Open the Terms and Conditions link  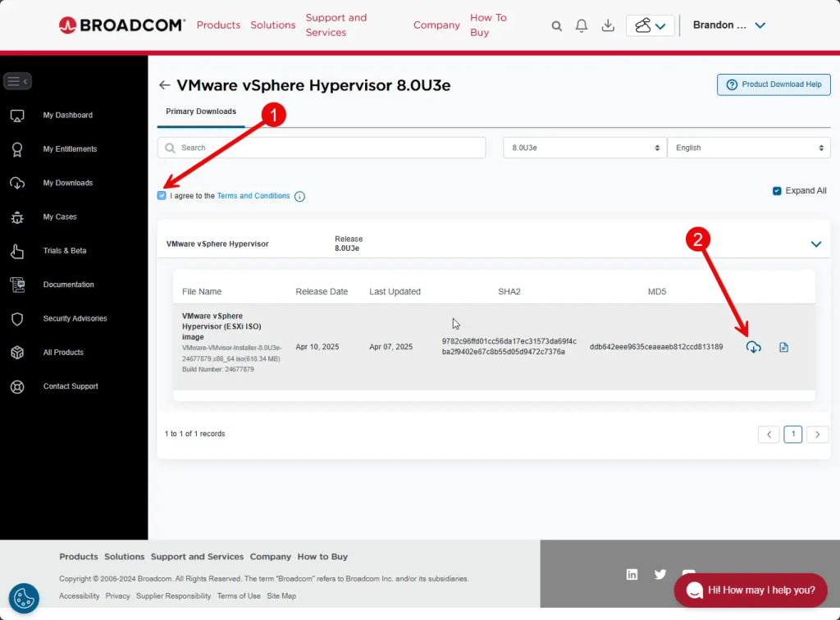coord(253,196)
